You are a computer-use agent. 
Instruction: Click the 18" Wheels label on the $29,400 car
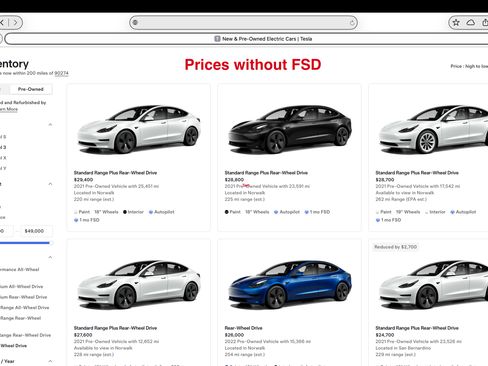[106, 212]
